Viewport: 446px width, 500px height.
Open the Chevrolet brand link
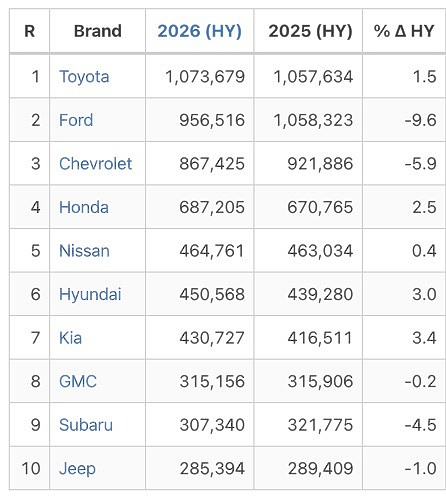click(95, 164)
